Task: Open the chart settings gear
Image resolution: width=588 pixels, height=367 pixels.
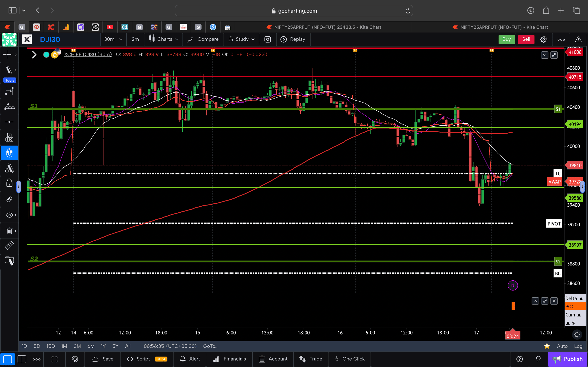Action: coord(543,39)
